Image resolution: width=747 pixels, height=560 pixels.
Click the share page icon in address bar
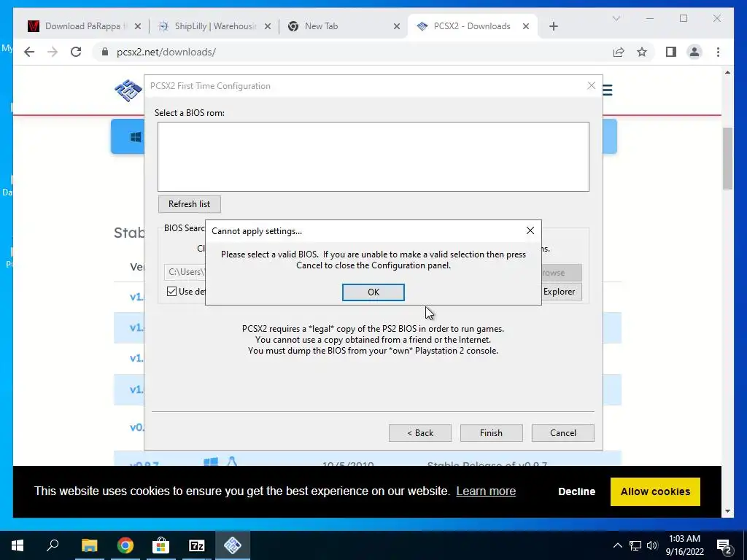point(619,52)
